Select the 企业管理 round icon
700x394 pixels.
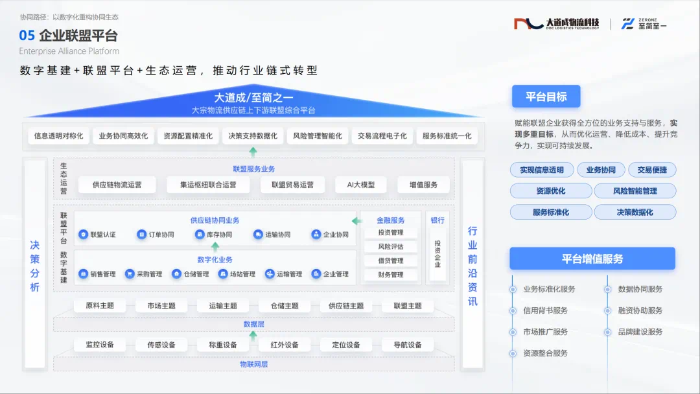point(316,274)
